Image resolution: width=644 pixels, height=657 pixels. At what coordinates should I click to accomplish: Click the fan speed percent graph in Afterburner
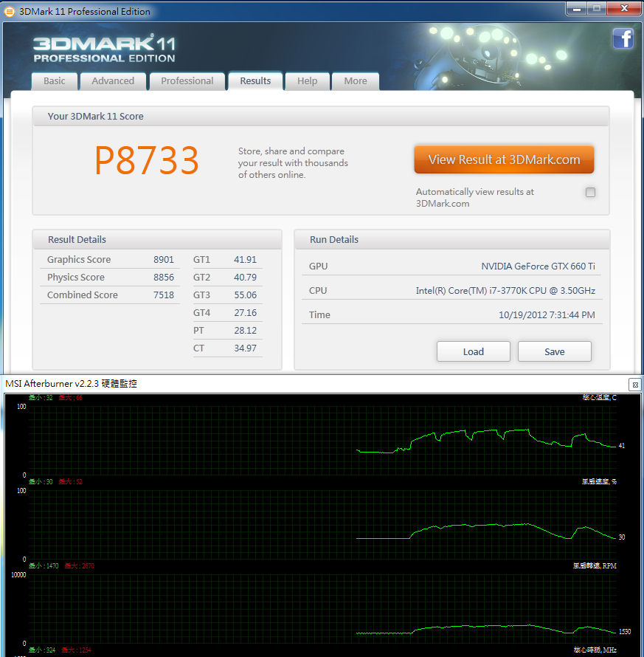coord(322,525)
